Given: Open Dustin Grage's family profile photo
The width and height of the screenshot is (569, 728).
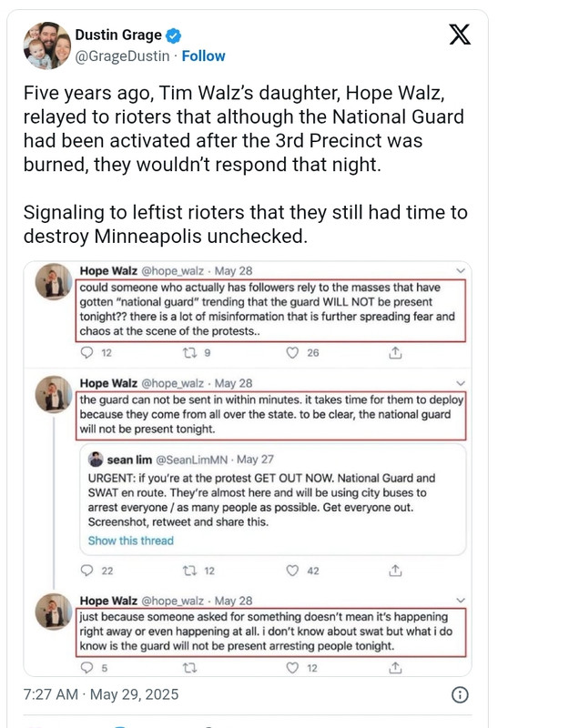Looking at the screenshot, I should (47, 45).
